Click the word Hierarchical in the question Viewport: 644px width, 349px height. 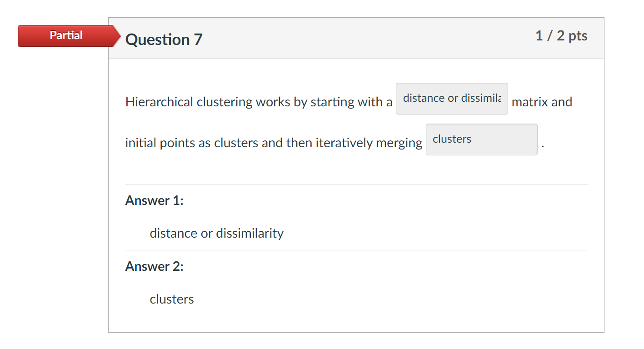(153, 102)
